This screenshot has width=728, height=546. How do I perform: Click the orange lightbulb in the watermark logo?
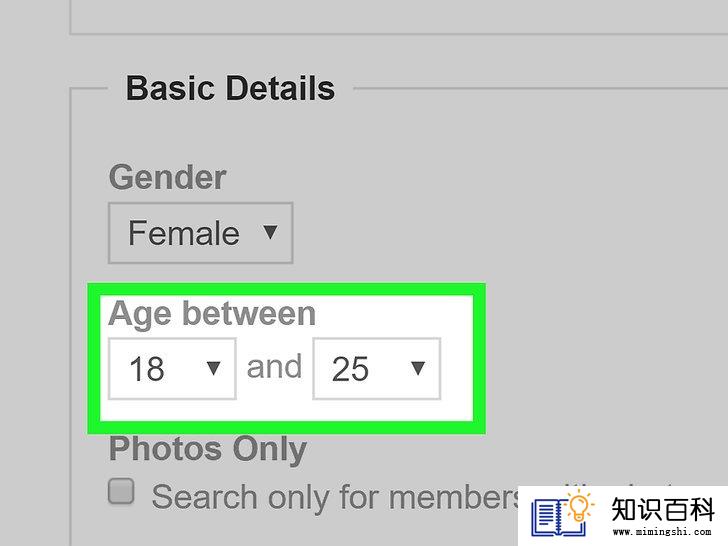point(578,507)
